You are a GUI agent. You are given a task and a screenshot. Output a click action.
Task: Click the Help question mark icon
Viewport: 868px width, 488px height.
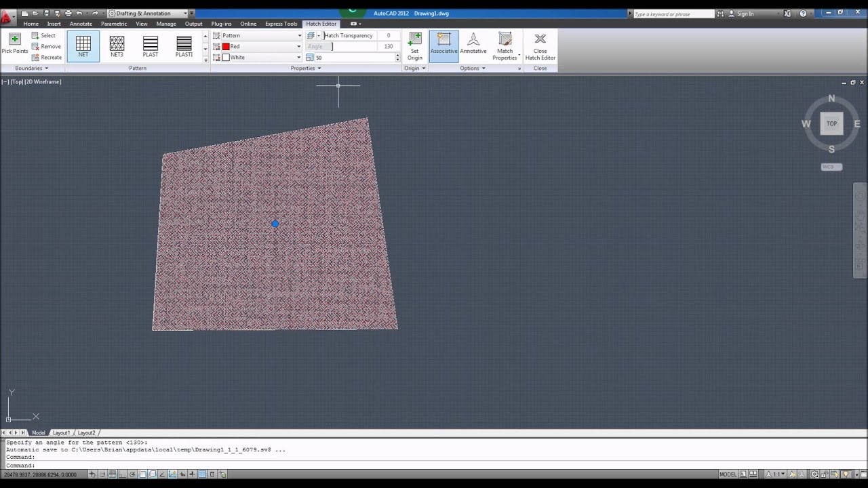coord(804,14)
